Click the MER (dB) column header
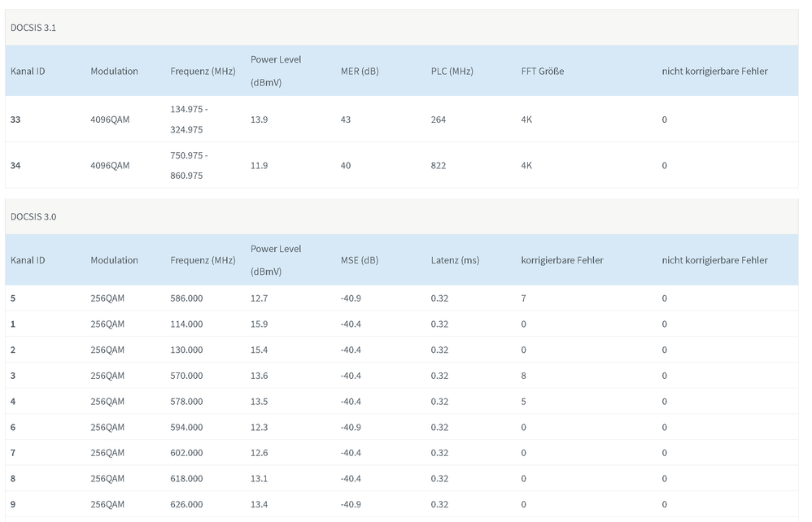This screenshot has width=812, height=522. pos(360,72)
